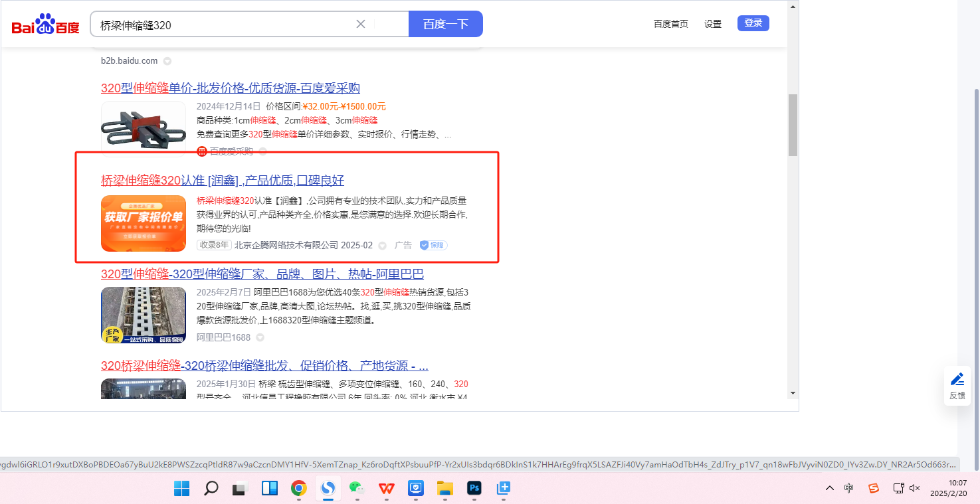Screen dimensions: 980x504
Task: Launch Photoshop from the taskbar
Action: pyautogui.click(x=474, y=489)
